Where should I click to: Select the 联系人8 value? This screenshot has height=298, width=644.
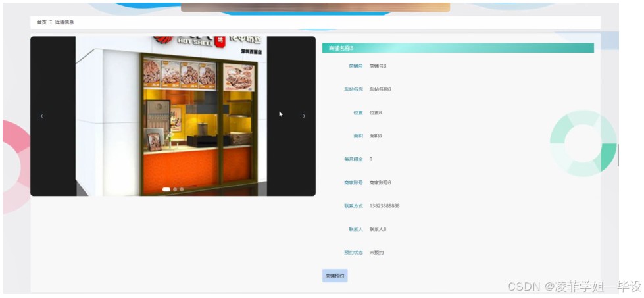(378, 229)
